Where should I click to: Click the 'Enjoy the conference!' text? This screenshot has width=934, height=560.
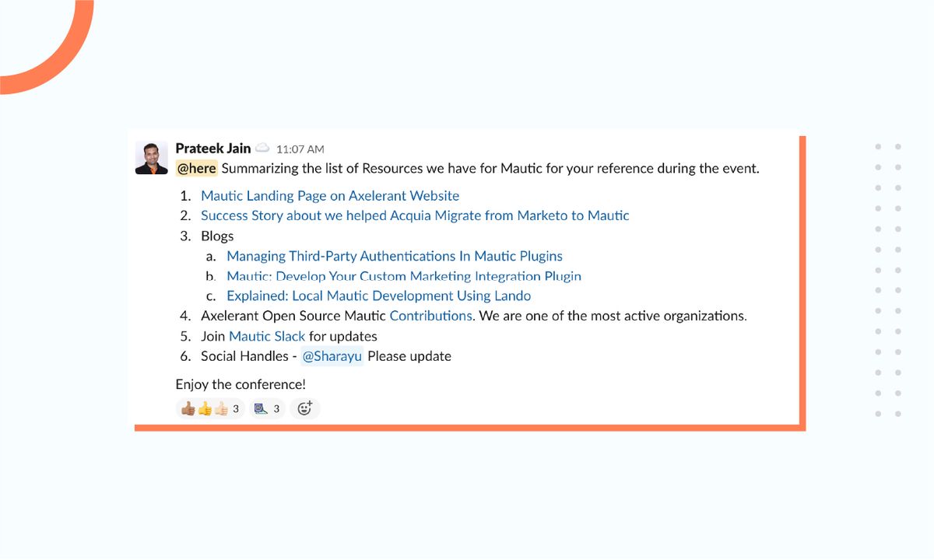coord(241,384)
